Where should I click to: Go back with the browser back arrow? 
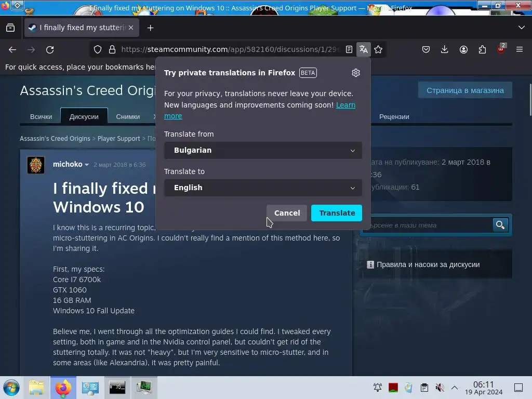coord(12,49)
